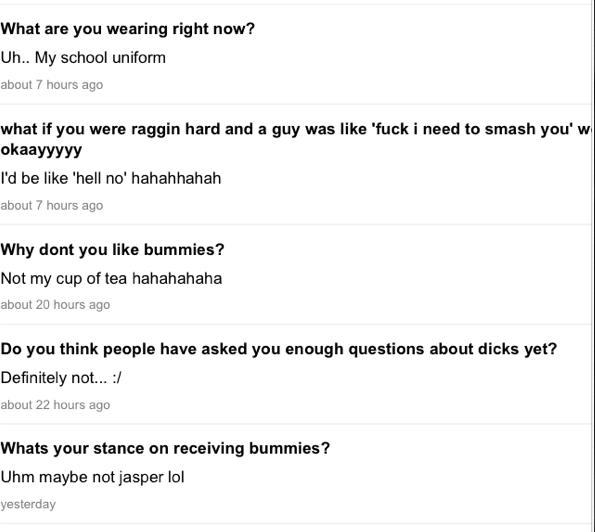Open the 'about 22 hours ago' timestamp
The height and width of the screenshot is (532, 595).
[x=55, y=405]
